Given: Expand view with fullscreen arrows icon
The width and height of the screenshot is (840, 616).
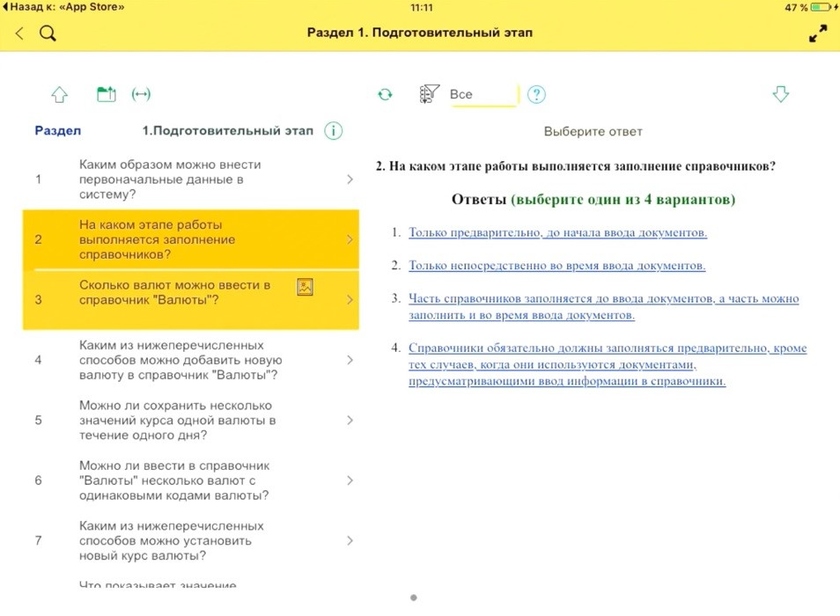Looking at the screenshot, I should tap(817, 33).
